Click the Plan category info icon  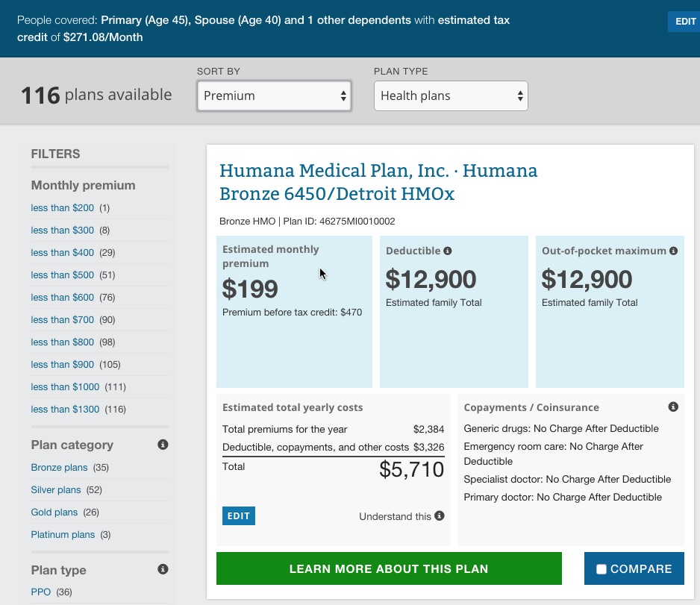click(x=163, y=445)
